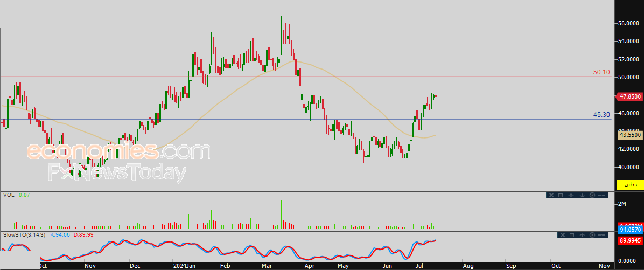644x270 pixels.
Task: Click the Feb time axis label
Action: click(225, 266)
